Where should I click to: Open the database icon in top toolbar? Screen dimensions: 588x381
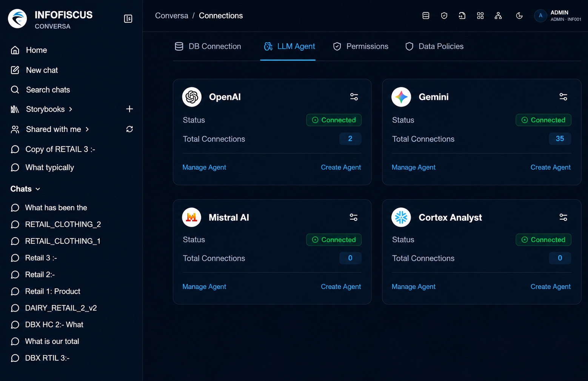point(426,15)
